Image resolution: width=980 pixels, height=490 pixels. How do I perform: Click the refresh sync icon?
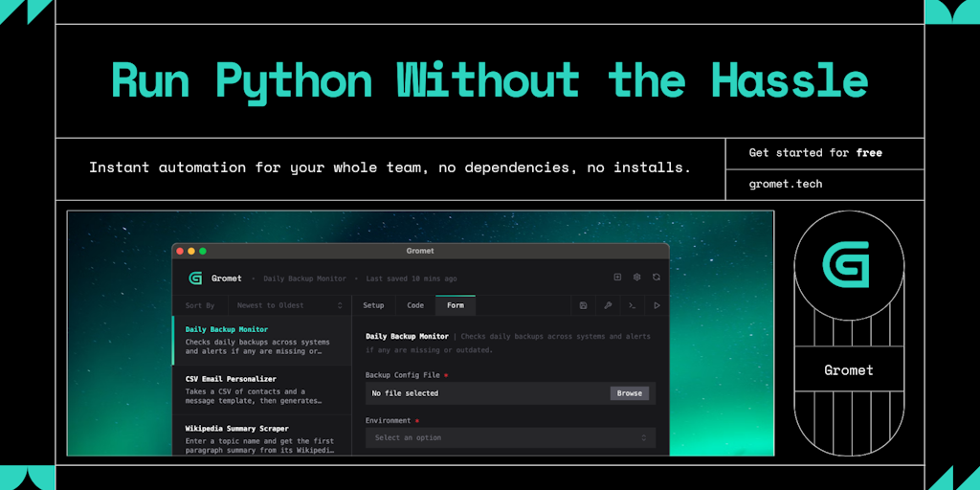657,278
